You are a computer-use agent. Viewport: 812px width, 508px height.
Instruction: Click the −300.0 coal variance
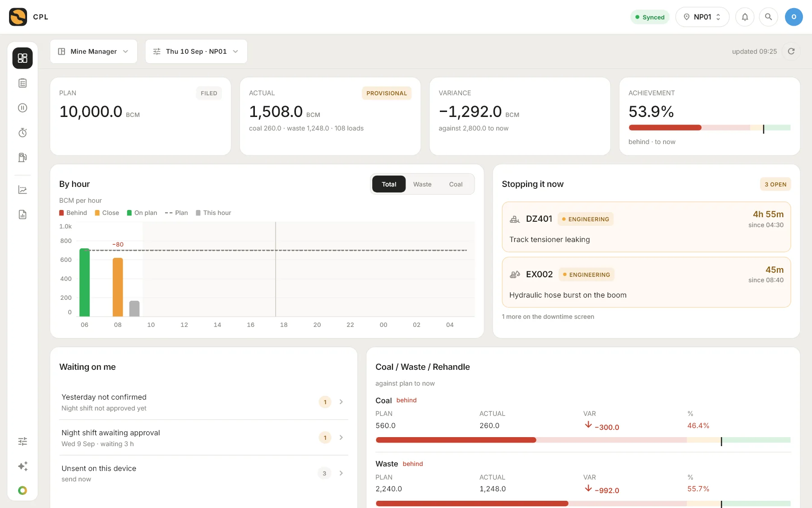[x=607, y=427]
